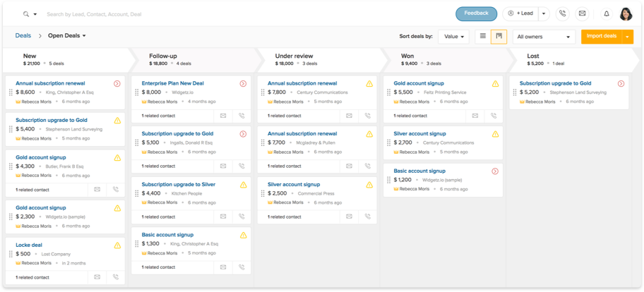
Task: Open the Open Deals view dropdown
Action: pos(67,36)
